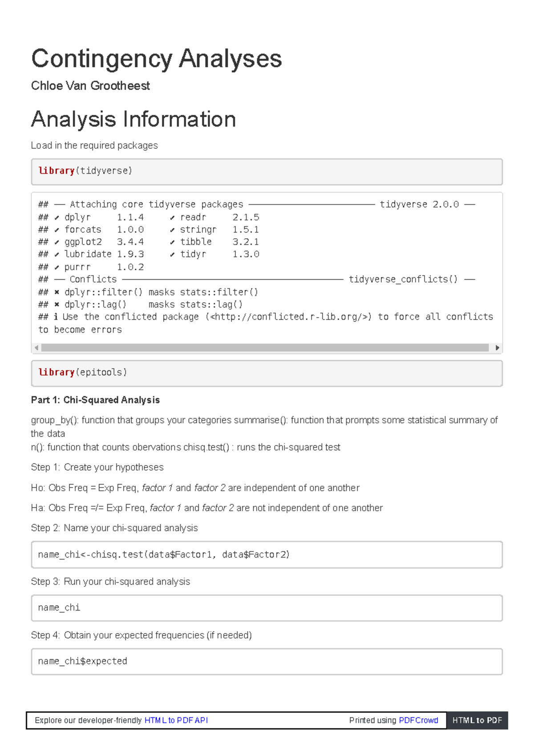Screen dimensions: 534x756
Task: Click the code block containing only name_chi
Action: (x=267, y=608)
